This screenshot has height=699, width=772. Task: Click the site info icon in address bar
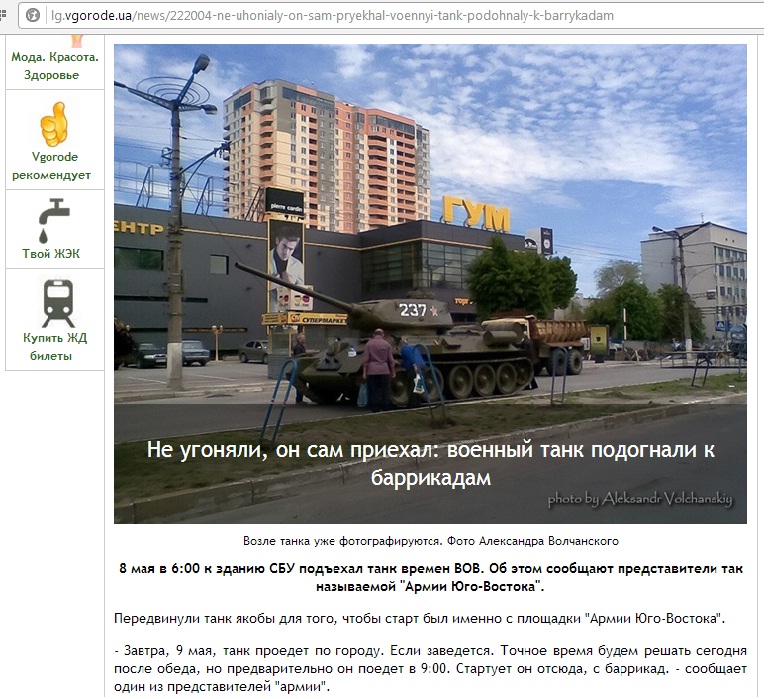click(x=33, y=16)
